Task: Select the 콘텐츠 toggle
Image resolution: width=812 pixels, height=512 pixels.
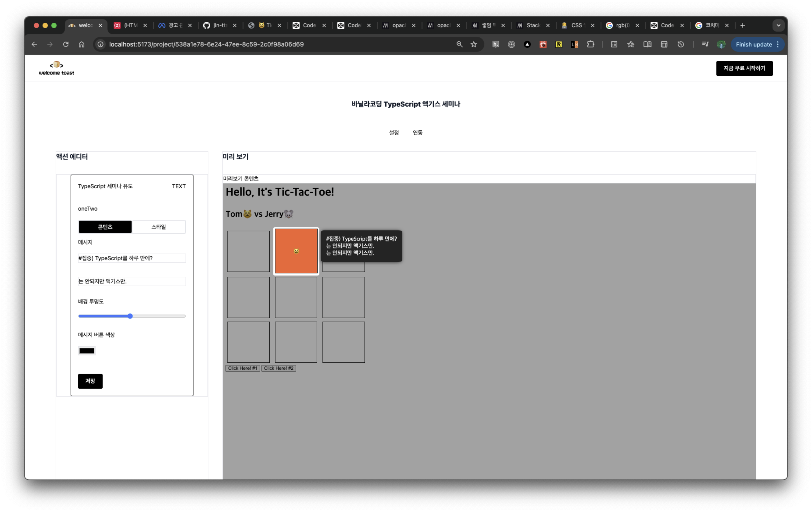Action: pyautogui.click(x=105, y=227)
